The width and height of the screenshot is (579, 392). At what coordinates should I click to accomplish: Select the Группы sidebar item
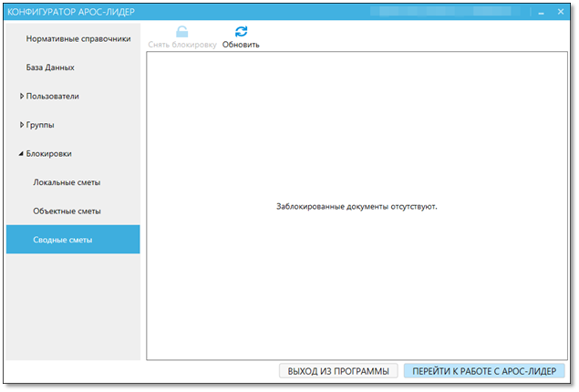tap(40, 125)
